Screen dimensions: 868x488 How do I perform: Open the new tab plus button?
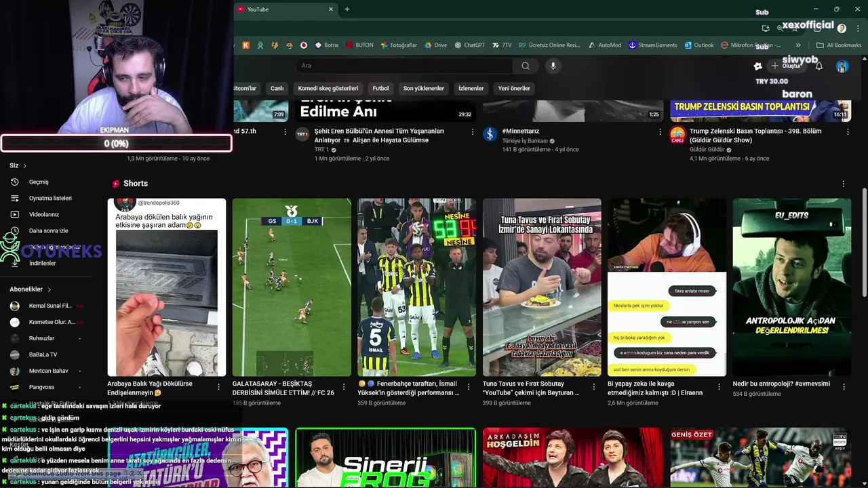[x=347, y=9]
